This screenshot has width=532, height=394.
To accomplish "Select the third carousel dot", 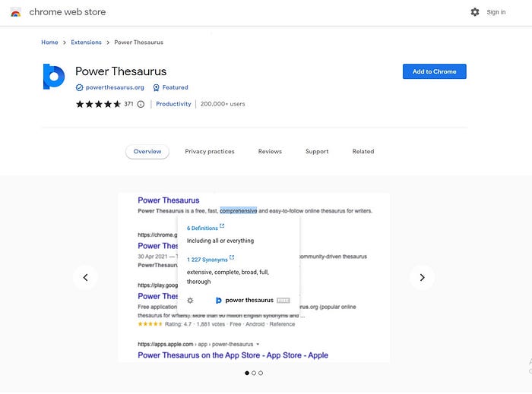I will 261,373.
